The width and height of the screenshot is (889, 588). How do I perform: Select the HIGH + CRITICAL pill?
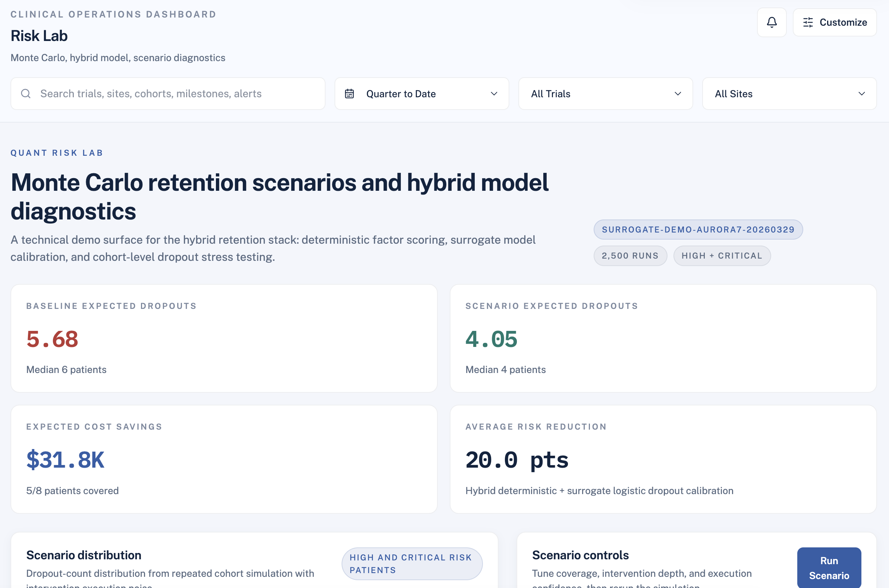(721, 256)
